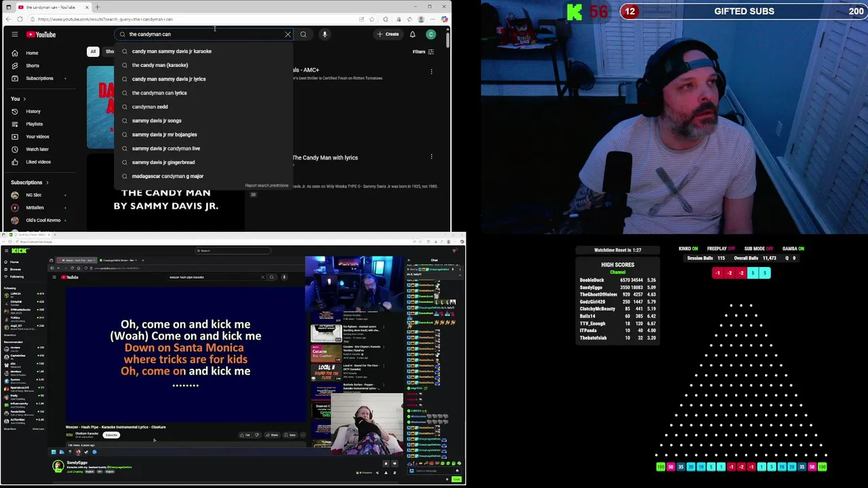Open YouTube notifications bell
This screenshot has width=868, height=488.
412,34
